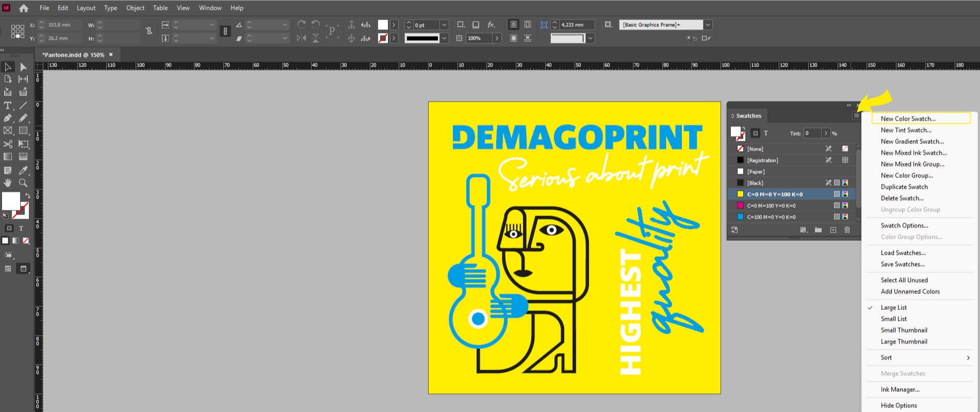Click the Pen tool
This screenshot has height=412, width=980.
[x=8, y=118]
